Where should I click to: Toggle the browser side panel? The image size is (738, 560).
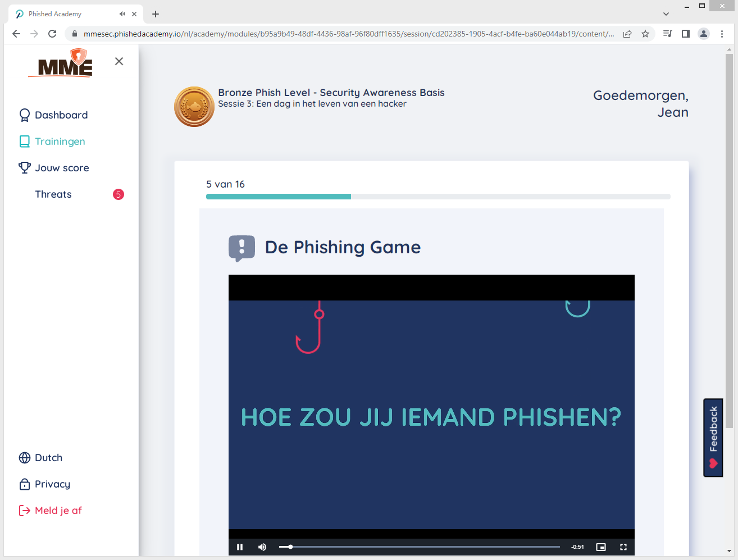point(685,34)
